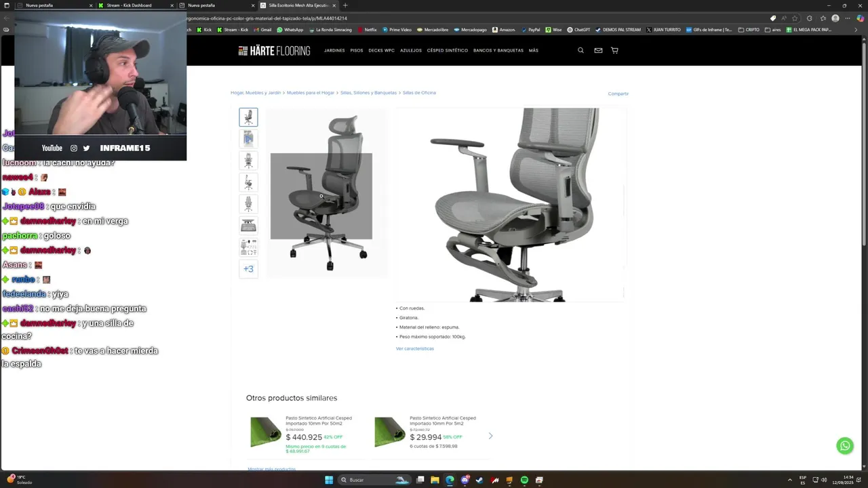Open the search magnifier in site header
The width and height of the screenshot is (868, 488).
click(x=580, y=50)
